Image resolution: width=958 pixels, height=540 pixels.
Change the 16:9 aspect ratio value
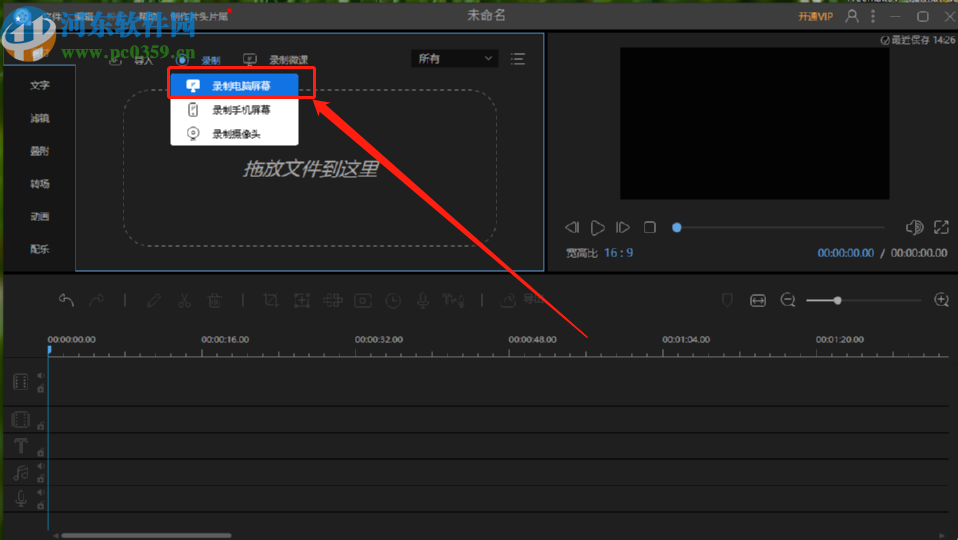pos(618,253)
